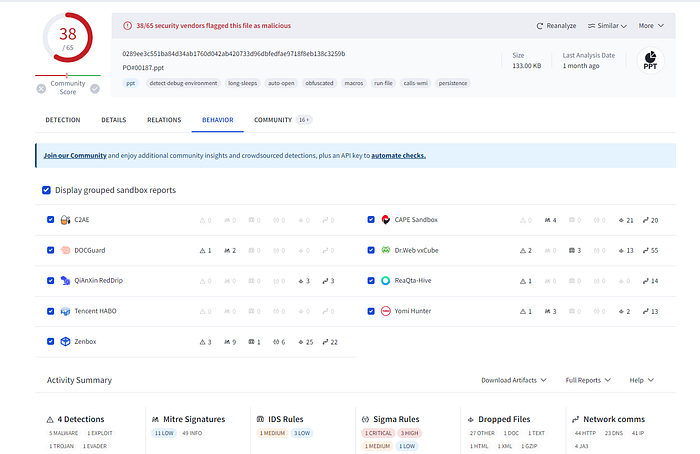
Task: Click the calls-wmi tag
Action: (x=416, y=83)
